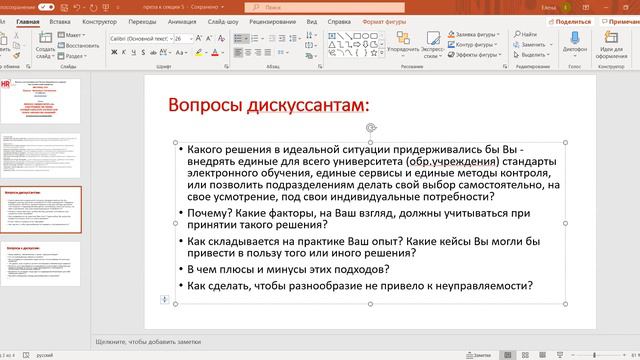Open the Change Case Aa dropdown
Screen dimensions: 640x360
pos(181,52)
